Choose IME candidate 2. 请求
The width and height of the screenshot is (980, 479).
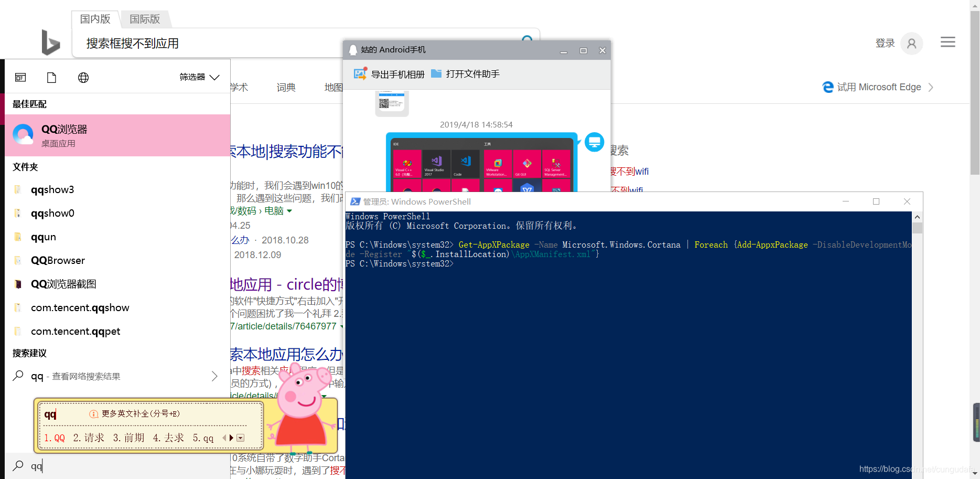pos(89,438)
